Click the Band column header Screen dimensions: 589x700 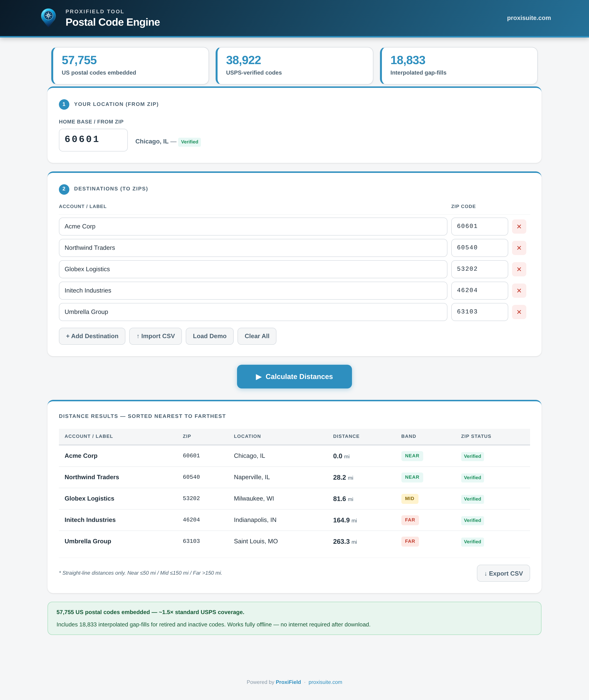pos(408,436)
